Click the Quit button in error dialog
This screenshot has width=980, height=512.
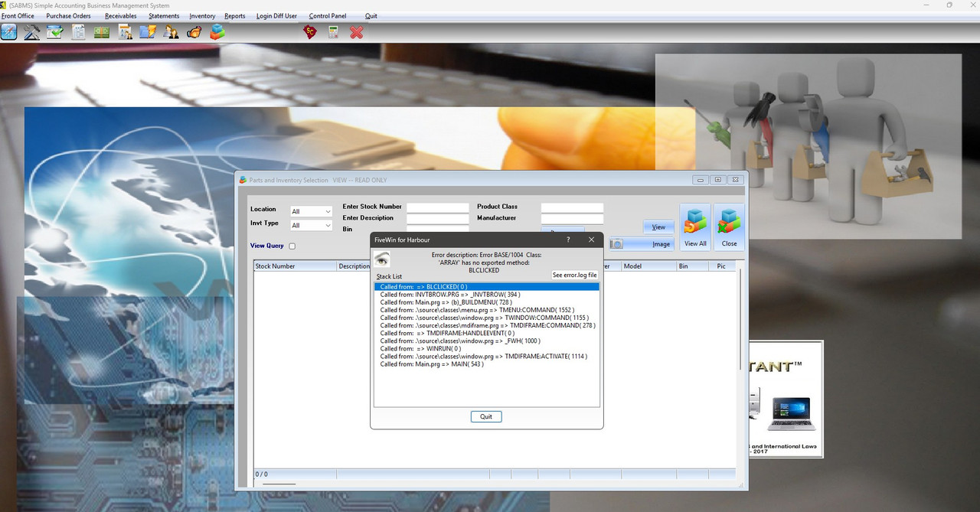(486, 416)
